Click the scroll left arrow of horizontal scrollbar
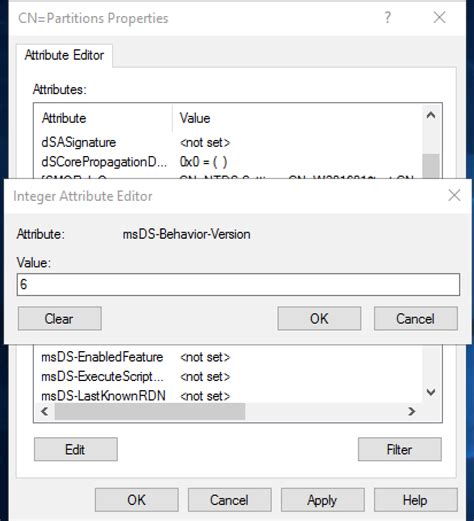 pos(45,411)
